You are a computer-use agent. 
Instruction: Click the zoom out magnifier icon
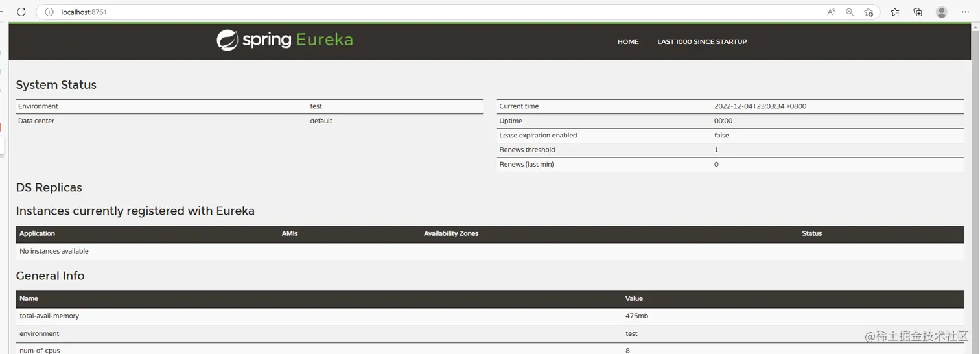tap(850, 12)
